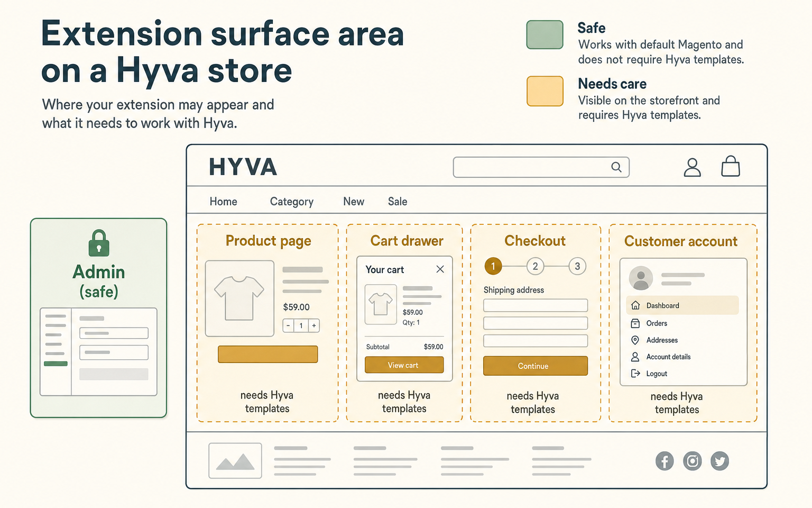Click the second admin form input field

[114, 352]
